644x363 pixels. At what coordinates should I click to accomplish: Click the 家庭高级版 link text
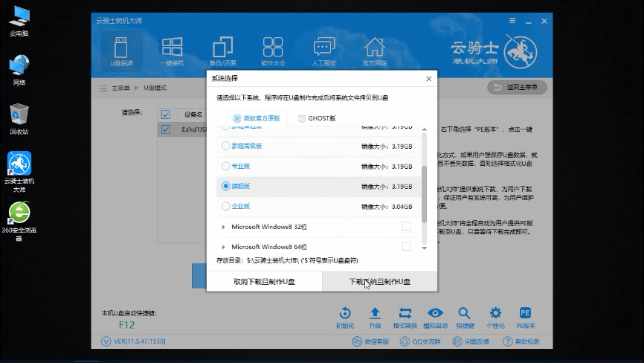[246, 146]
